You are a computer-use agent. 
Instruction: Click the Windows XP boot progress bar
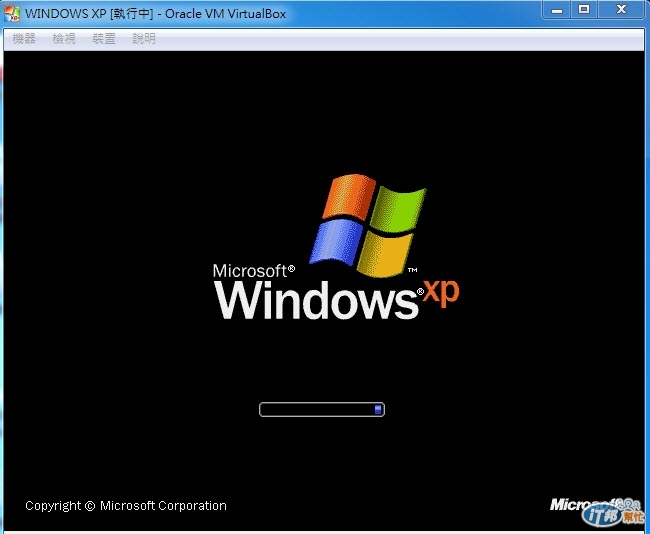coord(322,410)
